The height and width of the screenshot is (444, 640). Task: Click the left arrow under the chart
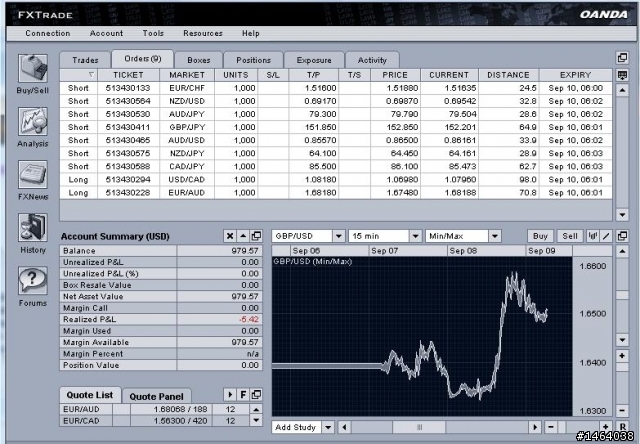[x=344, y=427]
